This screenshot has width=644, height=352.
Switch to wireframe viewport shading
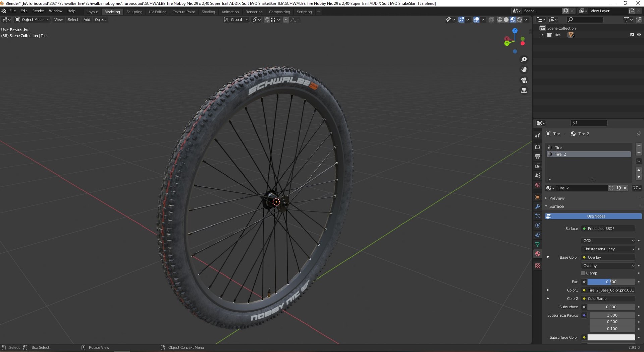pyautogui.click(x=500, y=20)
